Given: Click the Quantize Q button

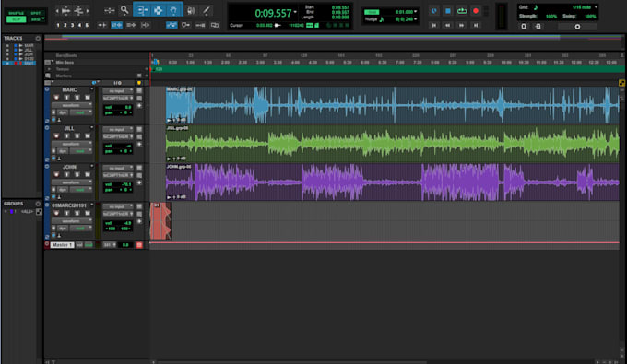Looking at the screenshot, I should click(x=524, y=27).
